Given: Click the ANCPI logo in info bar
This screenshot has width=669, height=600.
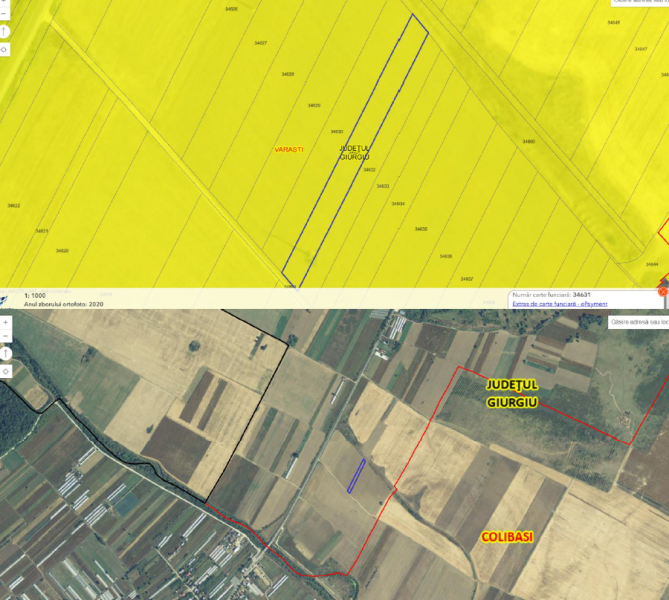Looking at the screenshot, I should 6,297.
